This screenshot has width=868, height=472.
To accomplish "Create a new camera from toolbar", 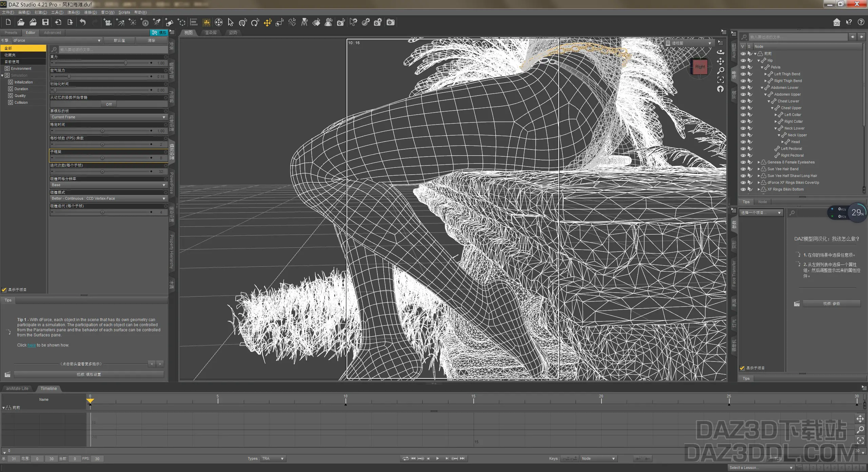I will (x=107, y=22).
